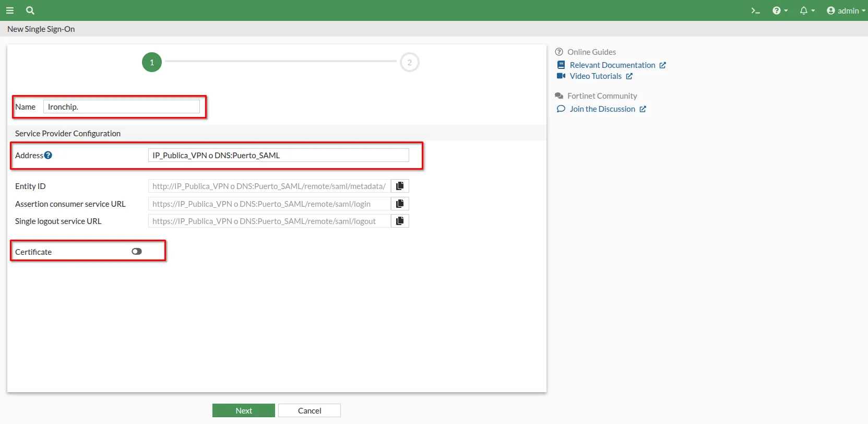The width and height of the screenshot is (868, 424).
Task: Click the Relevant Documentation book icon
Action: pyautogui.click(x=561, y=65)
